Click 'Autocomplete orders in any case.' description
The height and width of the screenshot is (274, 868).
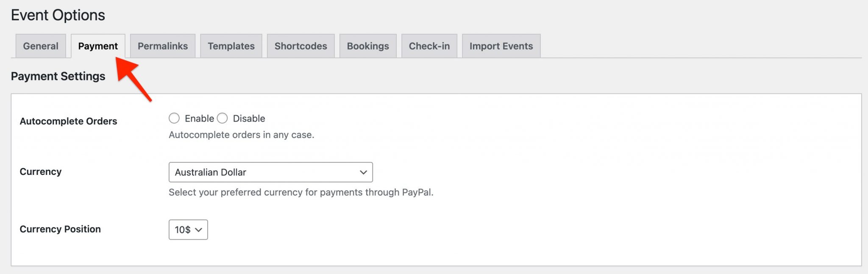[x=242, y=135]
